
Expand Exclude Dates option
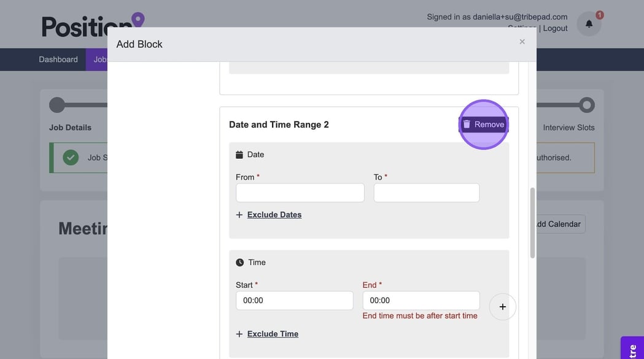(274, 215)
